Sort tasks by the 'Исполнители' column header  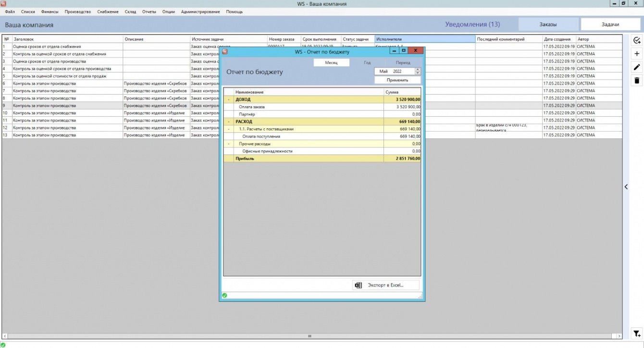click(x=425, y=39)
